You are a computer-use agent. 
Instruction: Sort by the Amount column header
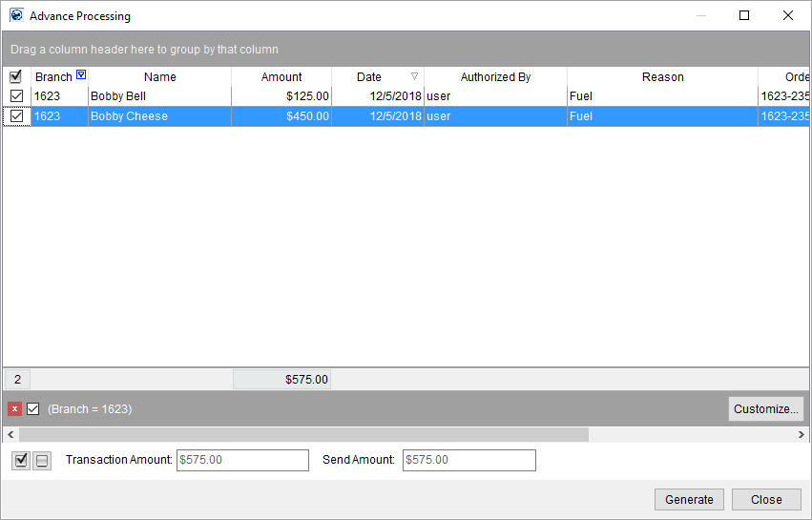[x=281, y=77]
